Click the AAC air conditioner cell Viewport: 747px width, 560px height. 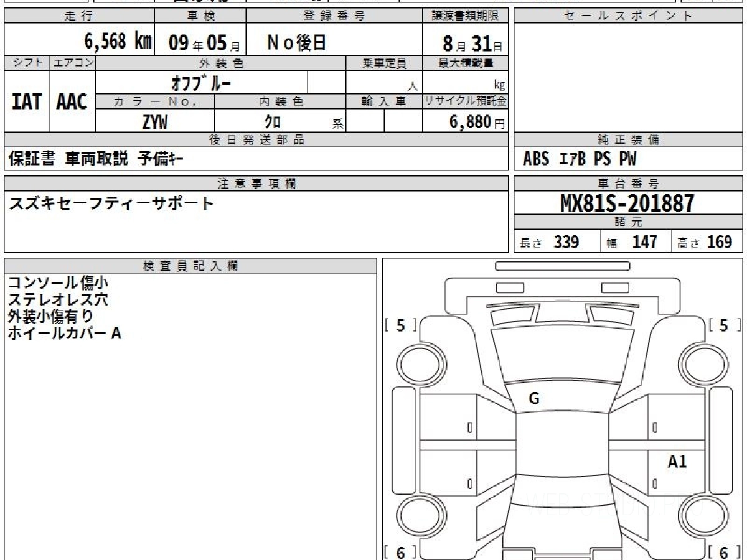click(72, 102)
